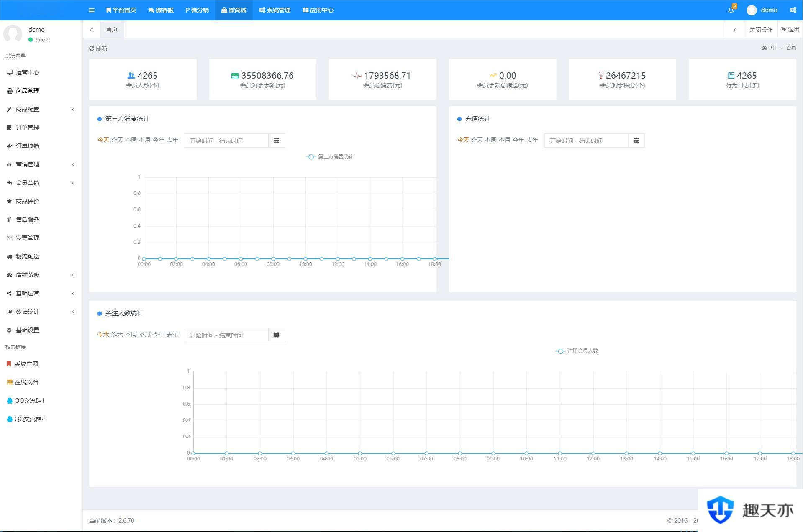Click the RF breadcrumb link
The height and width of the screenshot is (532, 803).
click(769, 48)
